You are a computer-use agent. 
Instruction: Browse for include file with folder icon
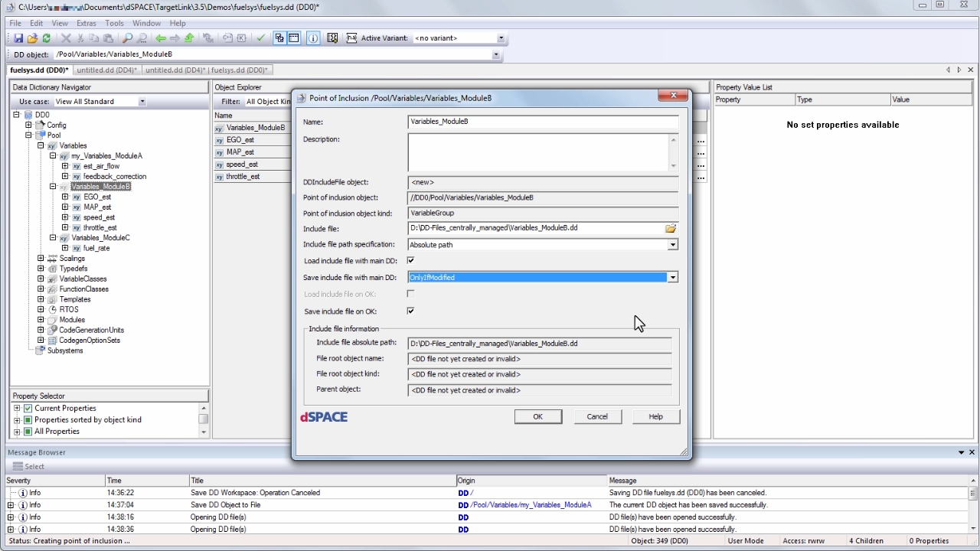[x=671, y=228]
